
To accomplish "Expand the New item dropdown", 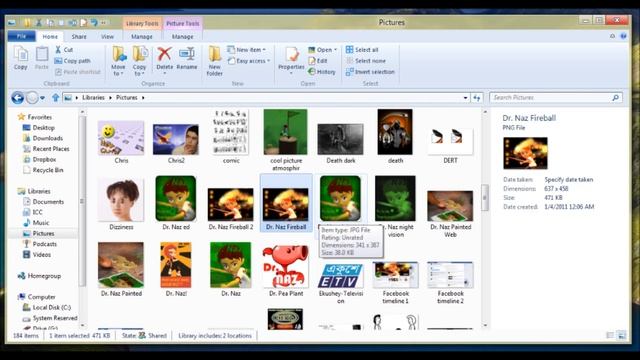I will [247, 49].
